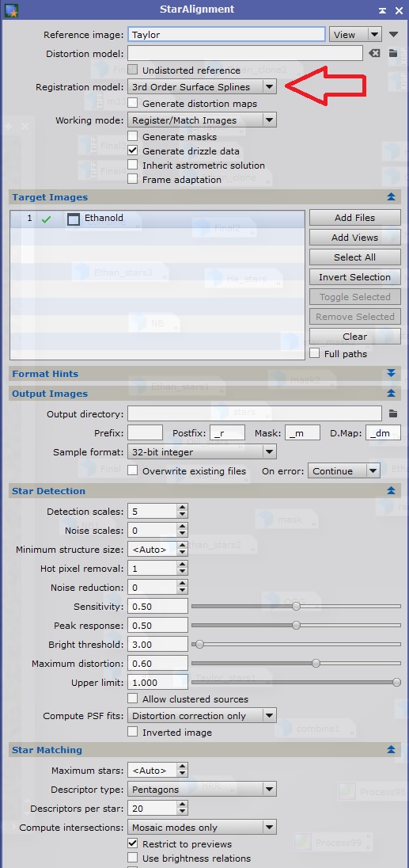Expand the Format Hints section arrows
Screen dimensions: 409x868
click(392, 374)
